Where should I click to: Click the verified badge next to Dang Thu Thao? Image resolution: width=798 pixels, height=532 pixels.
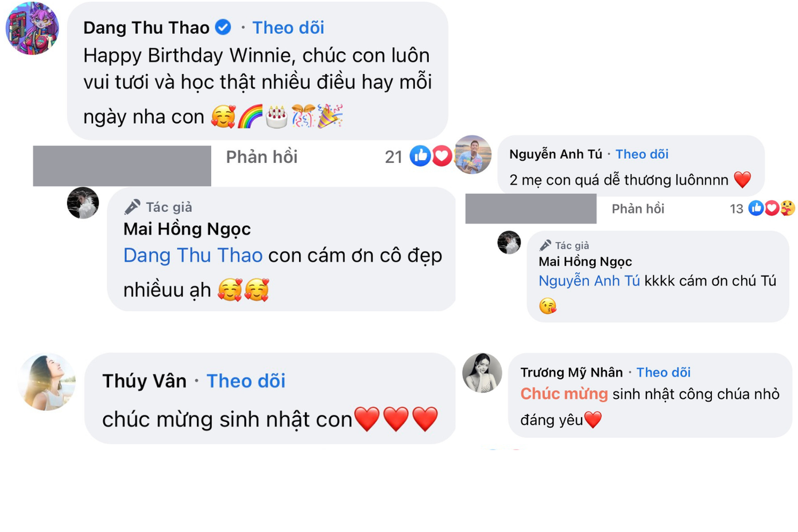[223, 27]
